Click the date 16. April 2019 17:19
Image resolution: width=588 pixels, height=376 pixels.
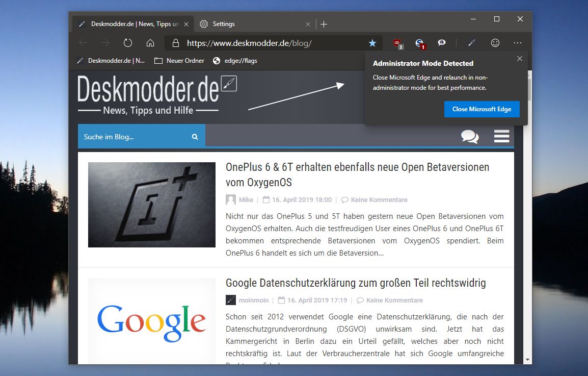(317, 300)
